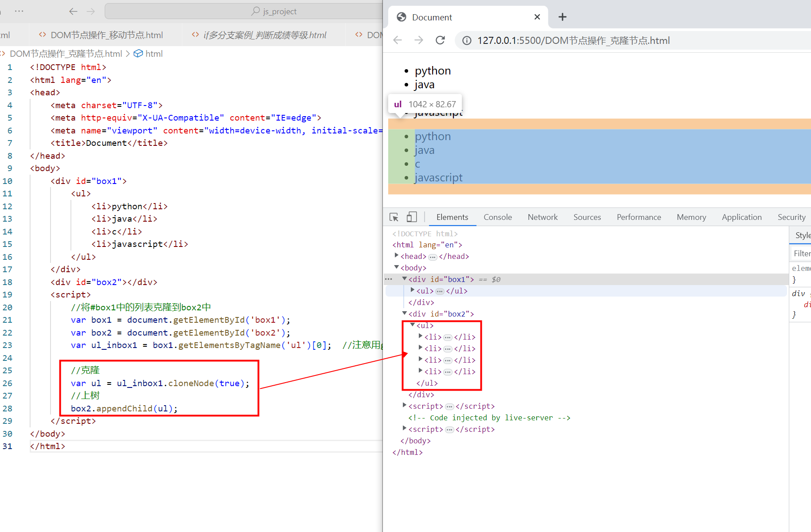Click the ellipsis badge of box1's ul
This screenshot has height=532, width=811.
click(x=440, y=291)
